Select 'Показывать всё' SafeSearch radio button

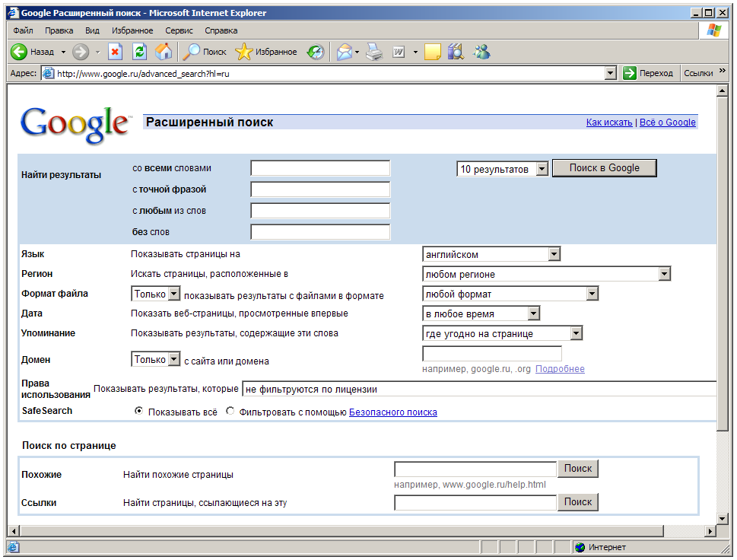pos(138,411)
